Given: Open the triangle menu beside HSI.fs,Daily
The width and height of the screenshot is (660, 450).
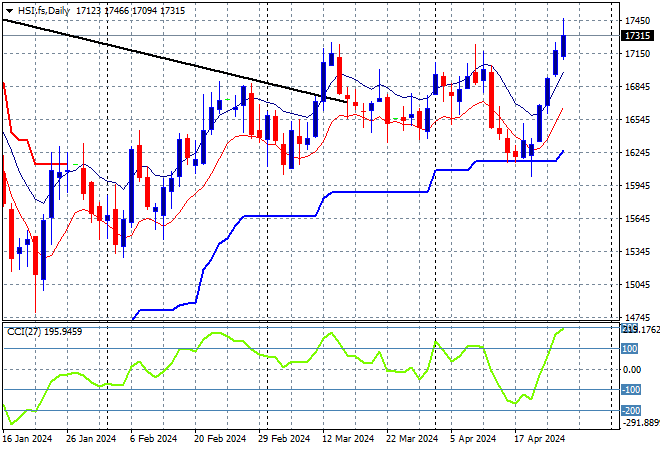Looking at the screenshot, I should [9, 8].
